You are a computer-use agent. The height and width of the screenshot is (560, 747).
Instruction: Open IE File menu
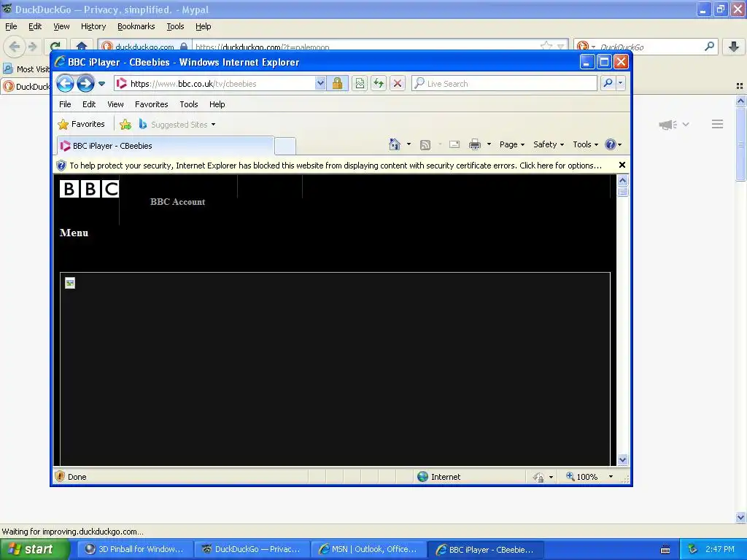65,104
